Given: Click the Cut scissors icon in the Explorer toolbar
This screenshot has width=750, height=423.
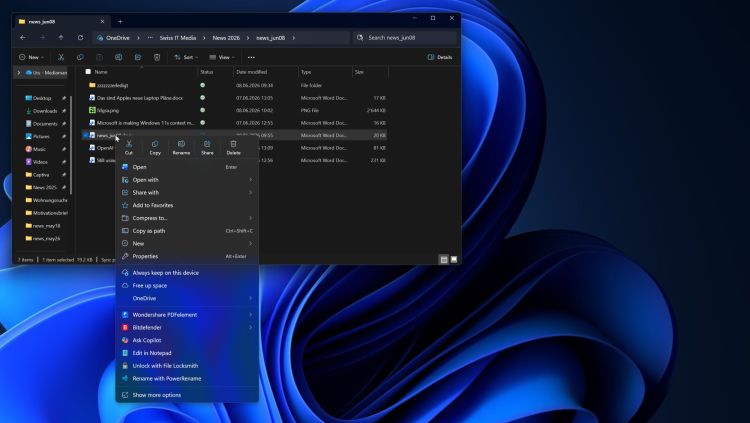Looking at the screenshot, I should pos(61,57).
